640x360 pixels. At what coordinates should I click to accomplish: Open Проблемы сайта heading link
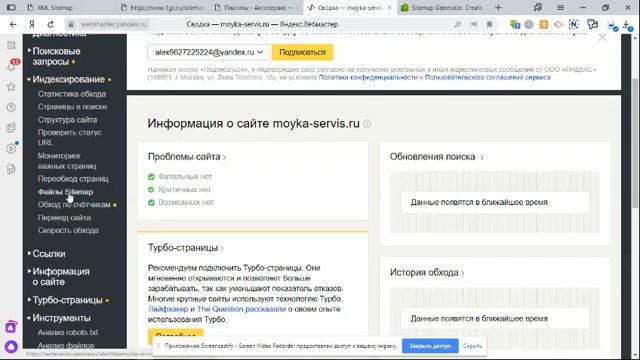(x=187, y=157)
